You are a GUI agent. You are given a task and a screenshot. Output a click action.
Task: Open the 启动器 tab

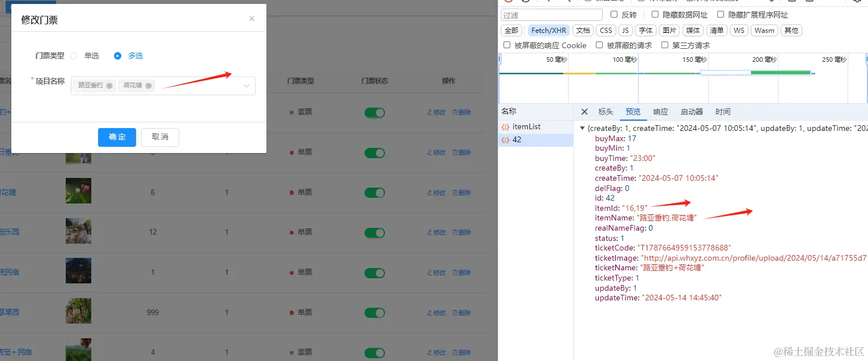tap(692, 112)
